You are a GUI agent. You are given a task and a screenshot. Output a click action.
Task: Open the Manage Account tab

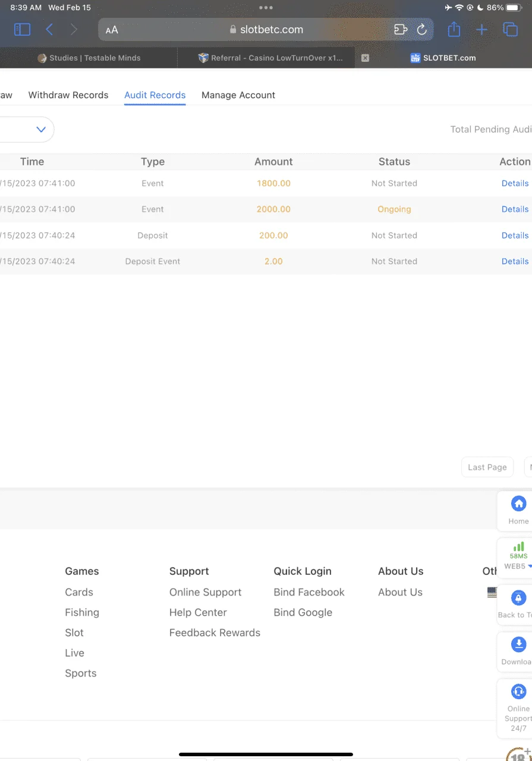click(x=238, y=95)
